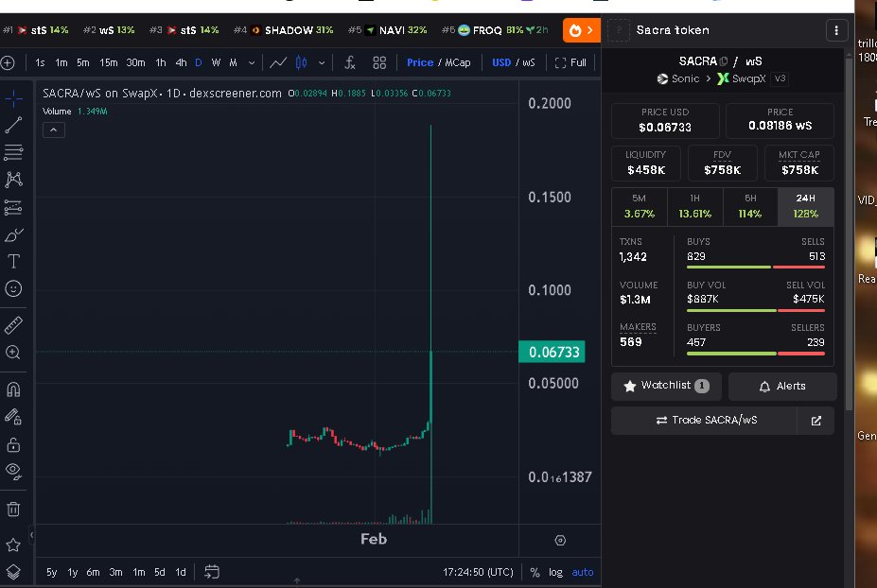Add chart to favorites star icon
The width and height of the screenshot is (877, 588).
[x=13, y=545]
